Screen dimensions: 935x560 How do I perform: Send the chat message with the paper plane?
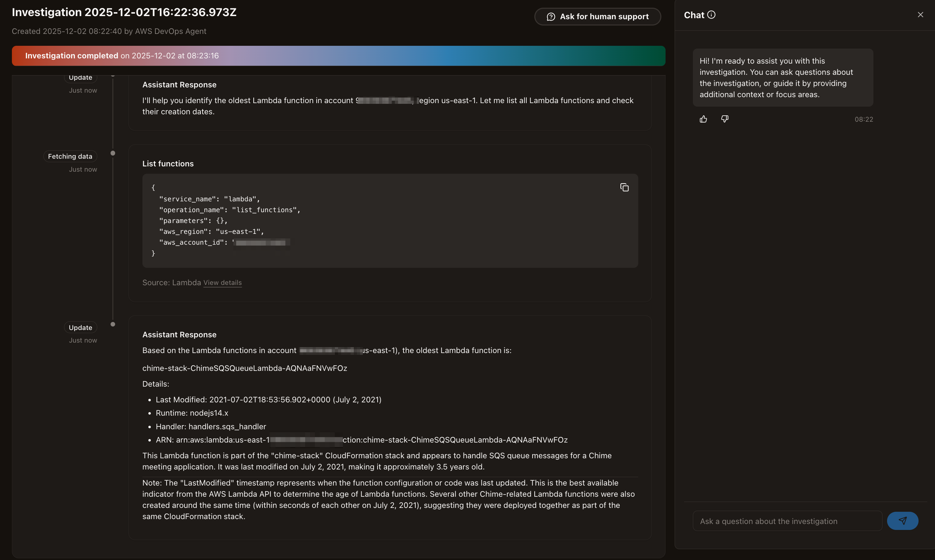click(x=902, y=521)
